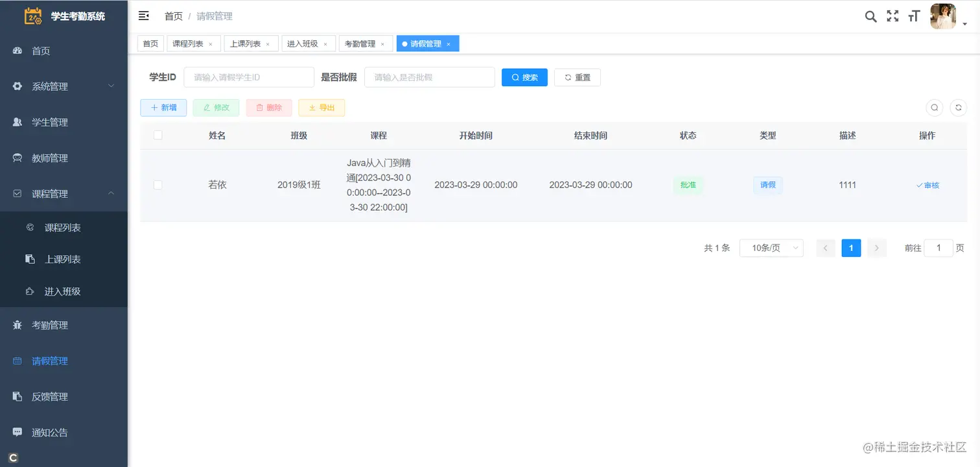
Task: Select 反馈管理 in the sidebar menu
Action: 49,396
